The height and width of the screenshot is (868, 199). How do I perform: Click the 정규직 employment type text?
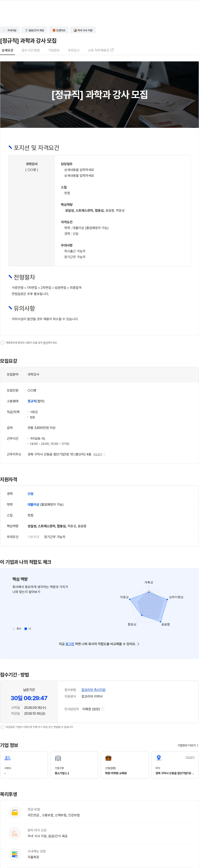pyautogui.click(x=32, y=401)
